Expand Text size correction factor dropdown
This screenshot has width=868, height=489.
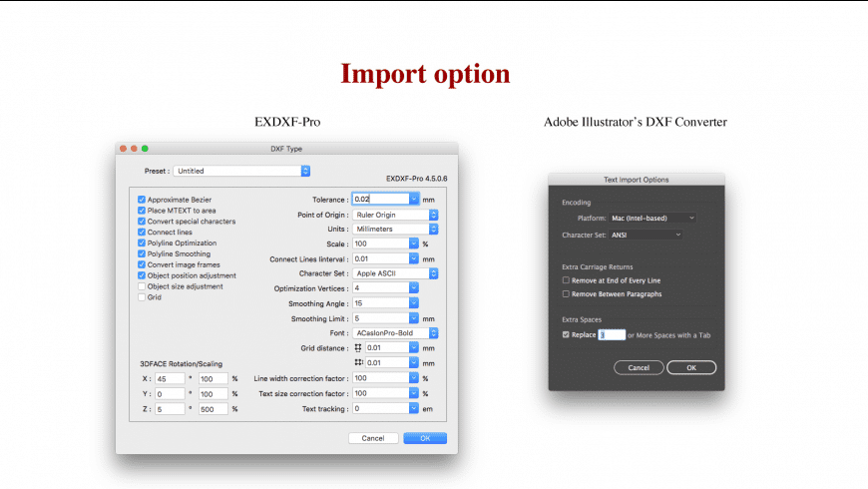[413, 393]
